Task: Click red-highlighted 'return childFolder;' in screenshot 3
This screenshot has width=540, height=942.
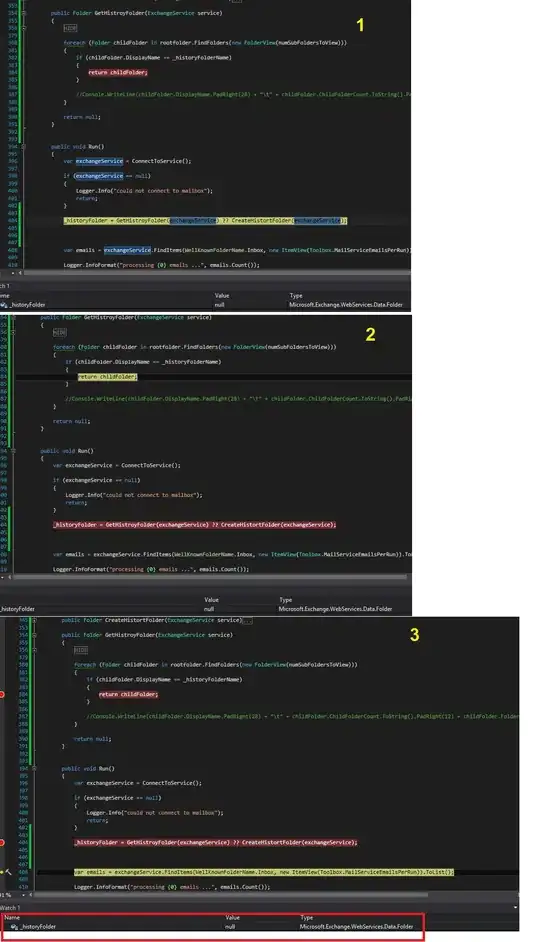Action: (128, 694)
